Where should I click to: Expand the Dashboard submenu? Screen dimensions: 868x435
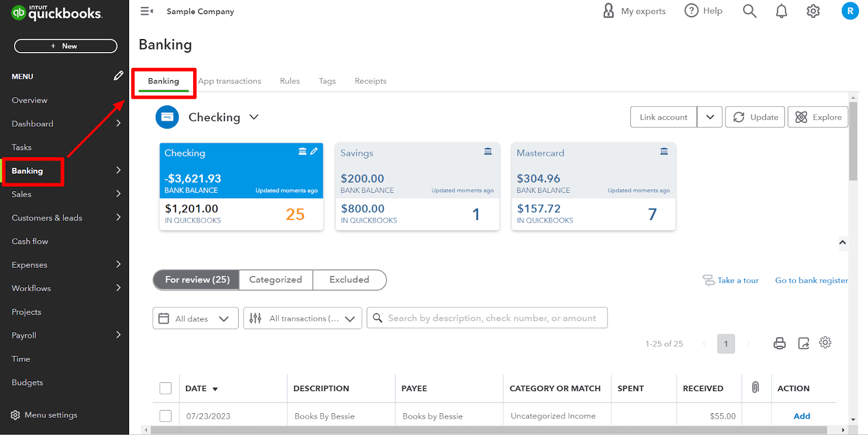click(118, 123)
